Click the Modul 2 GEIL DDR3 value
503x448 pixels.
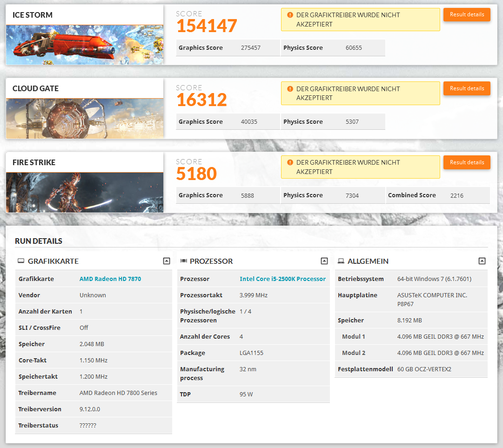pyautogui.click(x=441, y=353)
